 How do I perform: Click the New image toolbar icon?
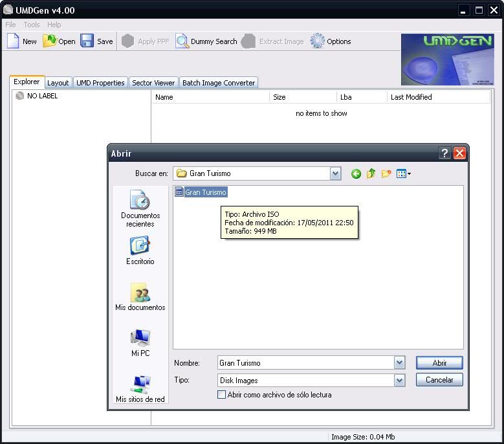pyautogui.click(x=13, y=41)
